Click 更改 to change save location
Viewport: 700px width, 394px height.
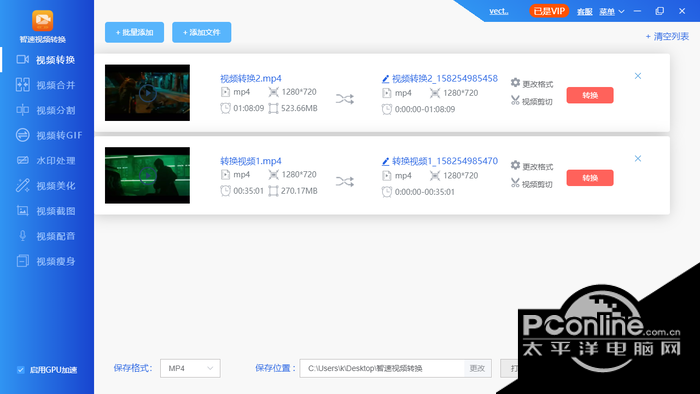[x=477, y=368]
